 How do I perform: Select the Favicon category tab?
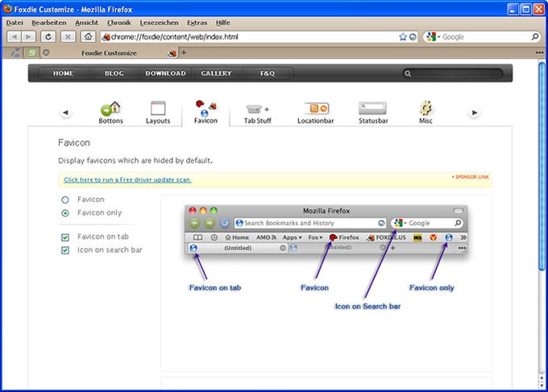(x=205, y=113)
